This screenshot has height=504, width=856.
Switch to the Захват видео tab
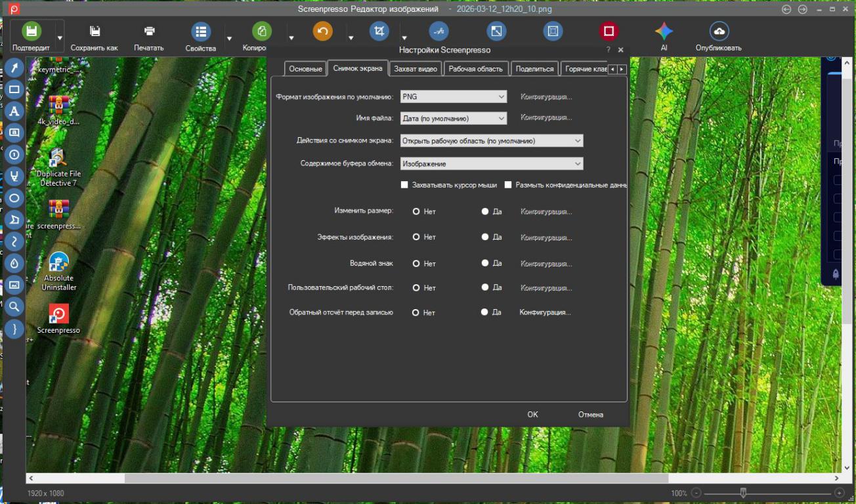tap(416, 69)
